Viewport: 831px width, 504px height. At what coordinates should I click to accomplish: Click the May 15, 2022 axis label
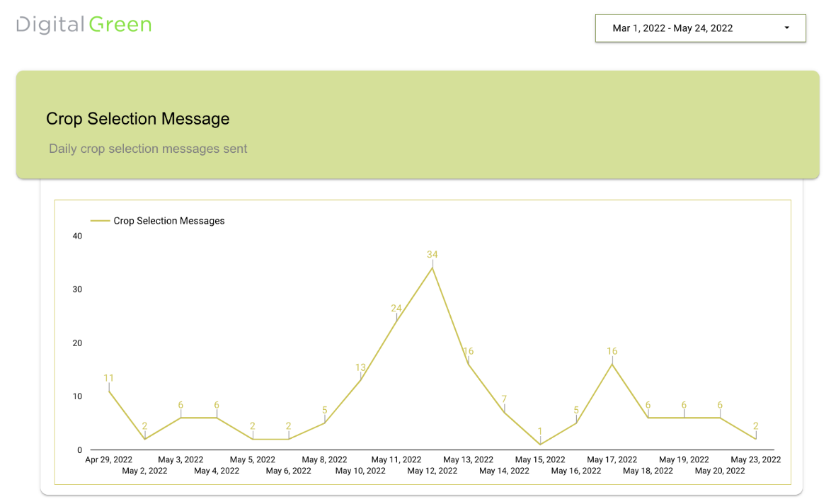540,459
